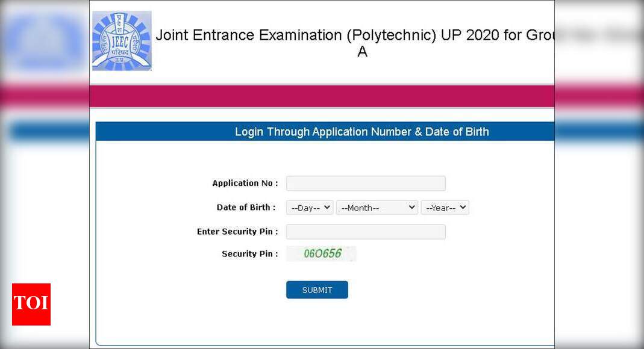Click the Day dropdown arrow icon
The height and width of the screenshot is (349, 644).
point(326,207)
